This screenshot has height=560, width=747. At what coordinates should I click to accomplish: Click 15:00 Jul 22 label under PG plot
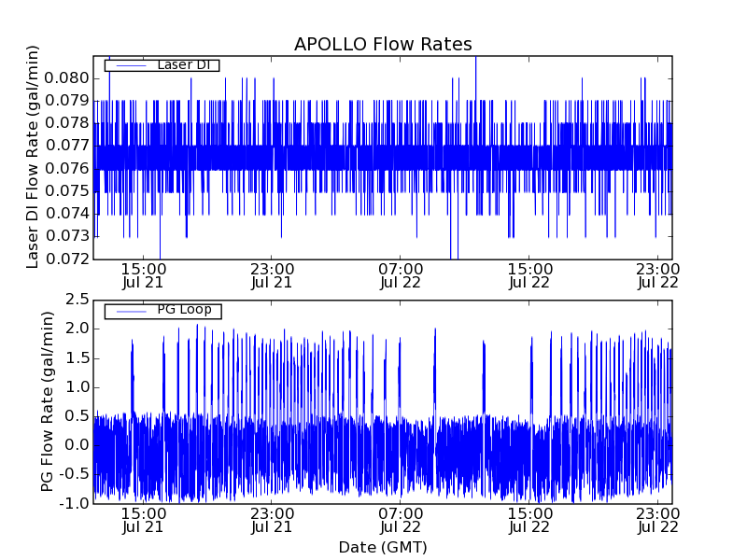(x=529, y=521)
